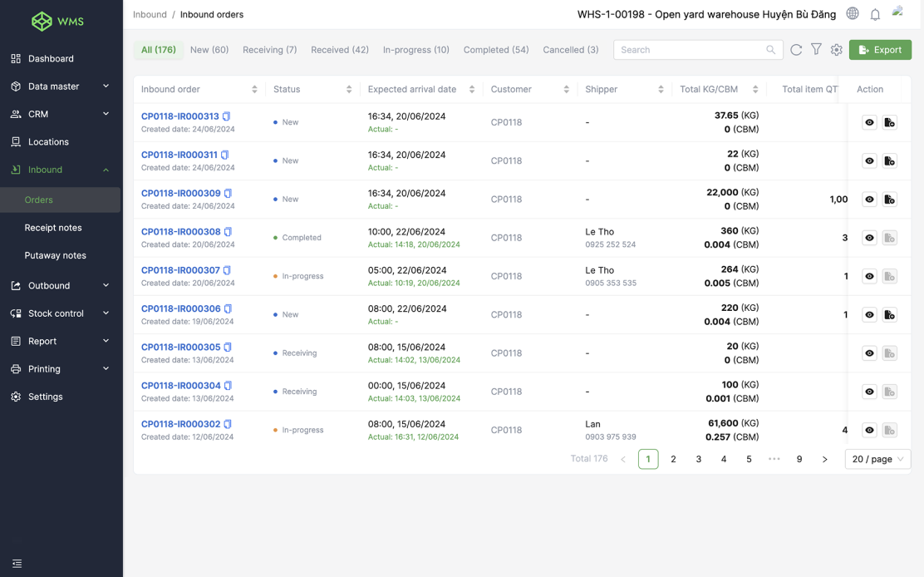Go to pagination page 2
This screenshot has height=577, width=924.
[x=673, y=459]
